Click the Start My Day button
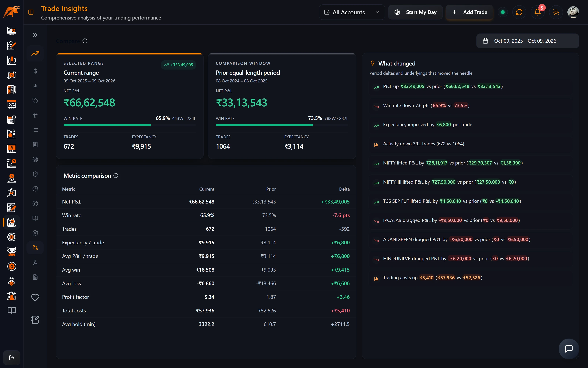The image size is (588, 368). point(415,12)
